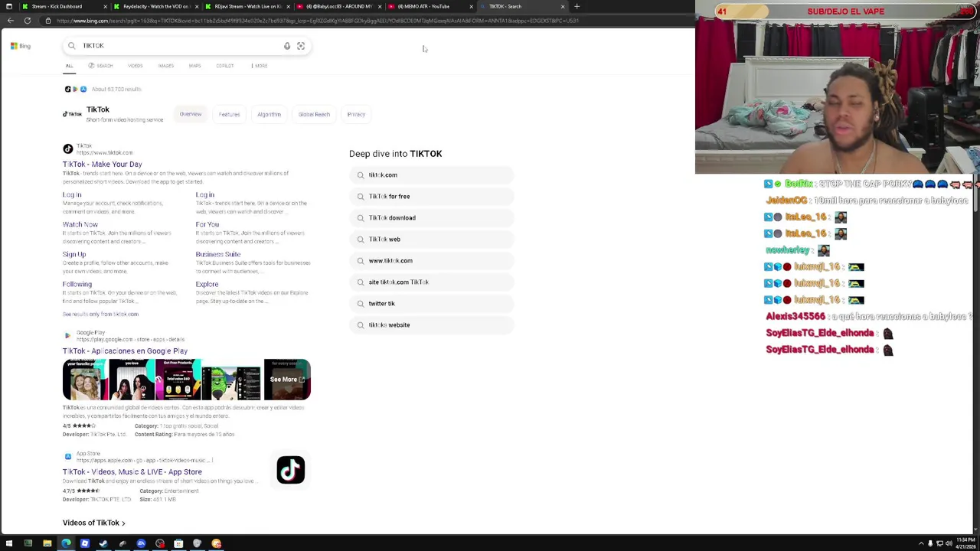Click the browser back arrow
The width and height of the screenshot is (980, 551).
[11, 21]
